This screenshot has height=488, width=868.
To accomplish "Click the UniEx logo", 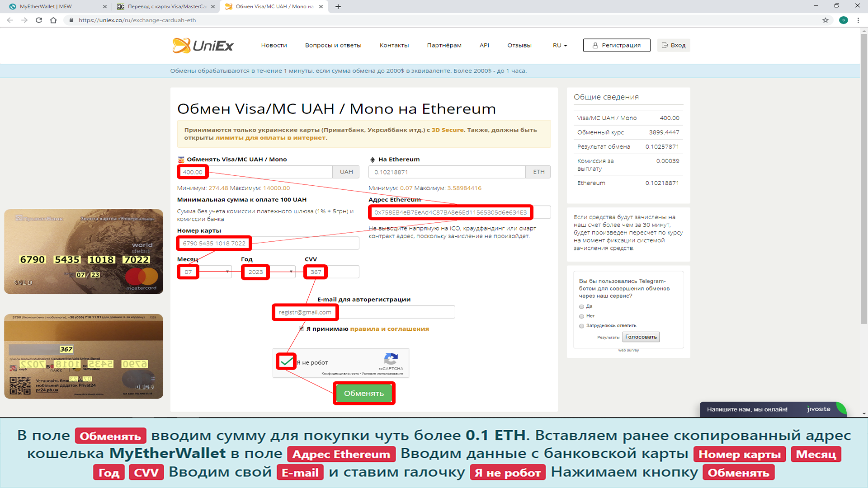I will coord(203,45).
